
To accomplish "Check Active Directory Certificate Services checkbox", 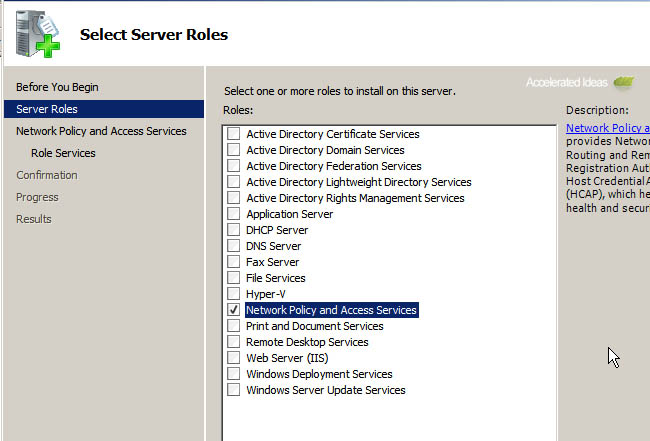I will 233,133.
